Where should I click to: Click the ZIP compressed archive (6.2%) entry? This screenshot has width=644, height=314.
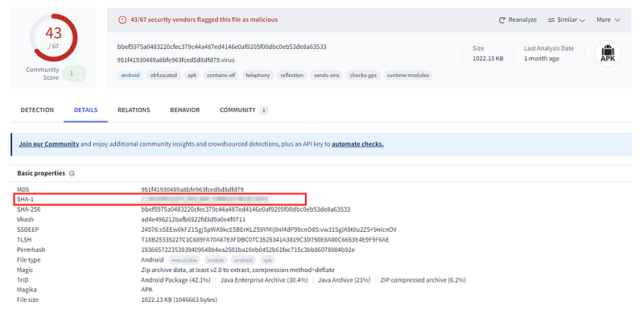point(423,280)
